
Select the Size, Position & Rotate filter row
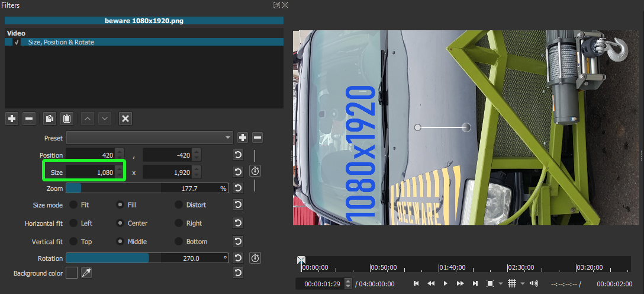pos(118,42)
